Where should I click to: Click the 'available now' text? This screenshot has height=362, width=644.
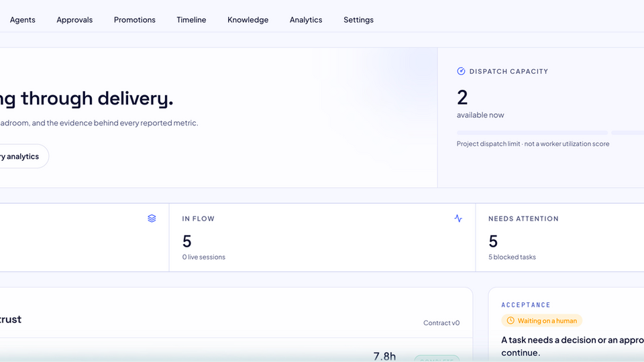coord(480,115)
